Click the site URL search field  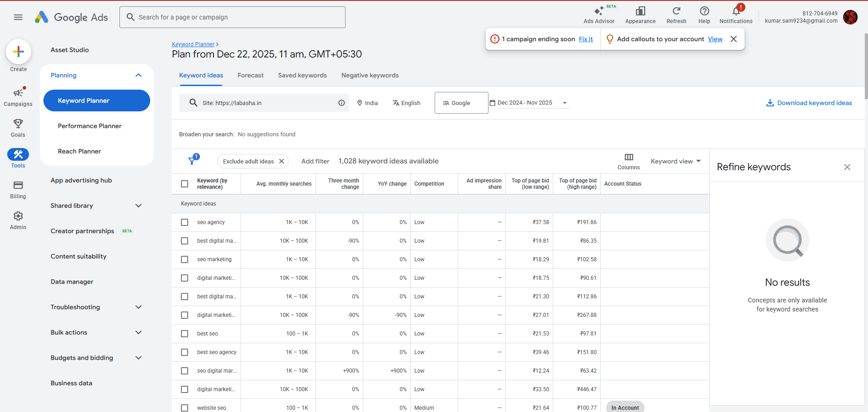[x=262, y=103]
